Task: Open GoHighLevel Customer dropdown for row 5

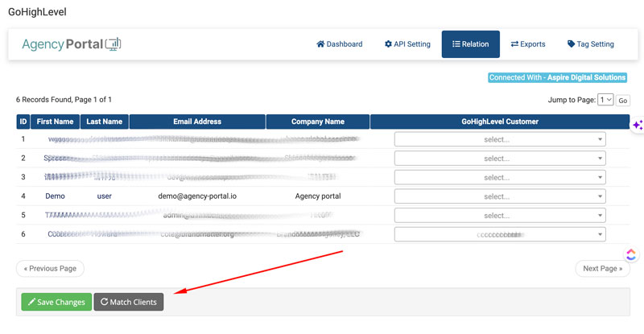Action: coord(500,215)
